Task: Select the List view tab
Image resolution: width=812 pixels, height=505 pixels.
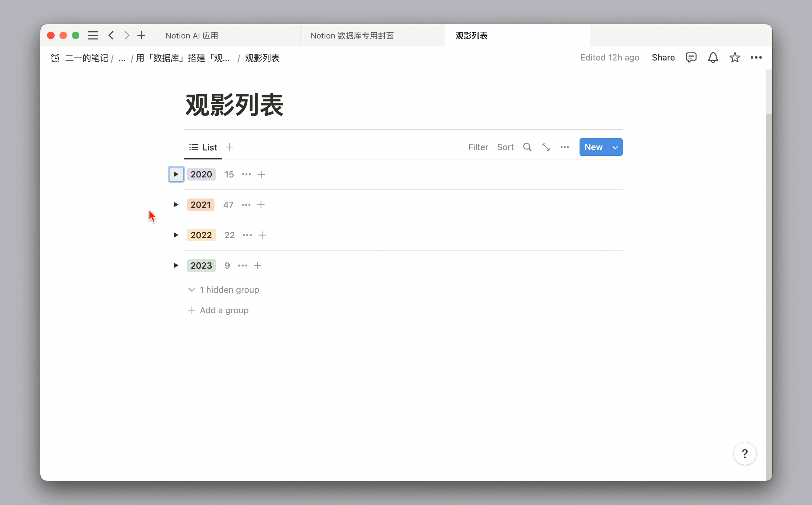Action: click(203, 147)
